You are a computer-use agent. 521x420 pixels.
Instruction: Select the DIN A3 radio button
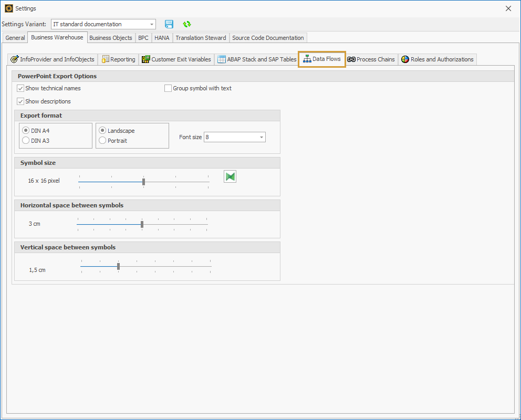pyautogui.click(x=25, y=140)
